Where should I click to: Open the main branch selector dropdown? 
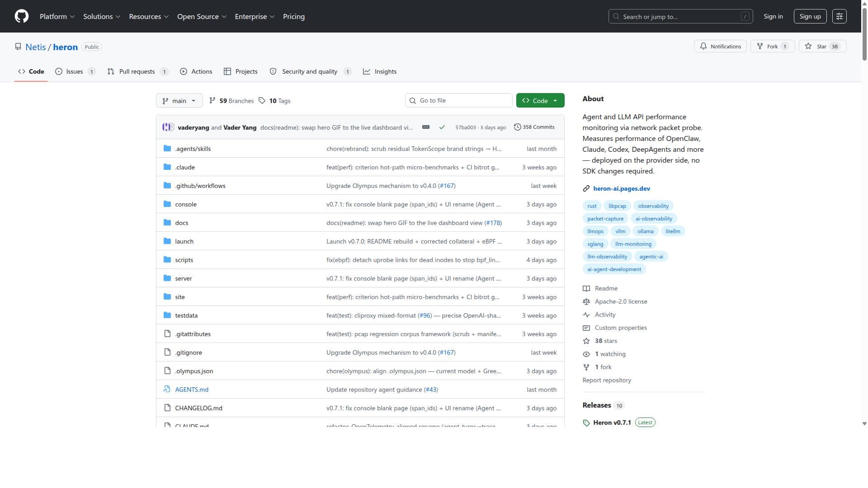[x=179, y=101]
